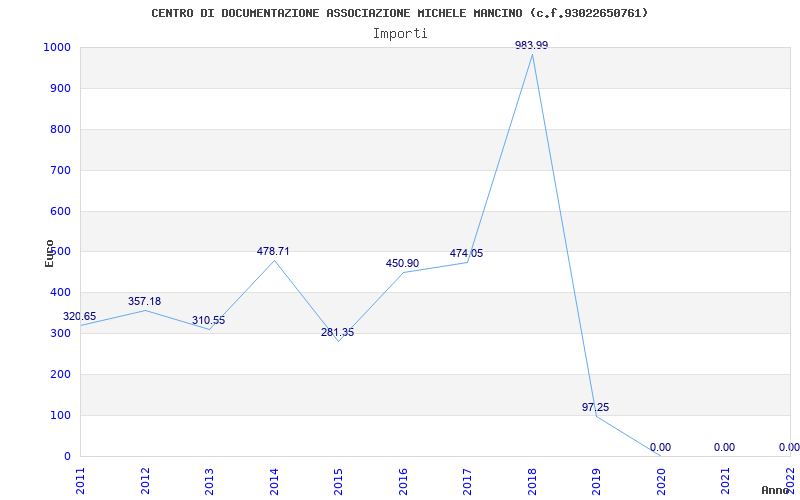Click the Importi subtitle
Viewport: 800px width, 500px height.
tap(400, 34)
